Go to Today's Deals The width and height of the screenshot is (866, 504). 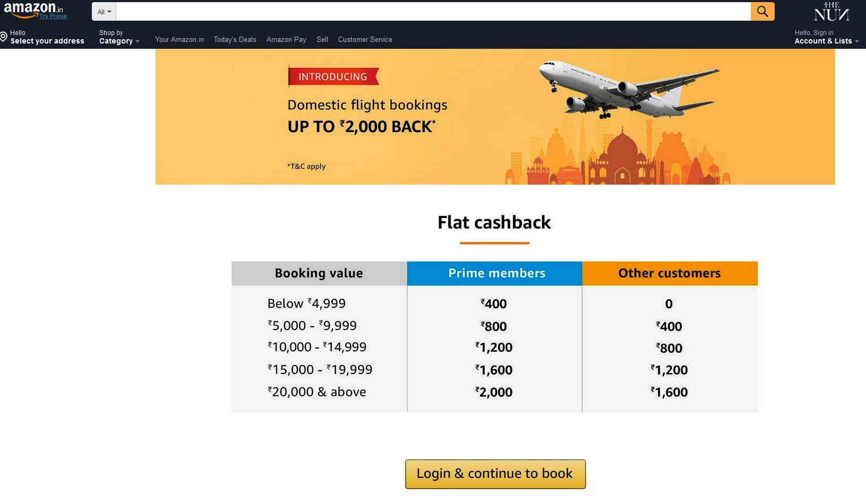pyautogui.click(x=235, y=40)
